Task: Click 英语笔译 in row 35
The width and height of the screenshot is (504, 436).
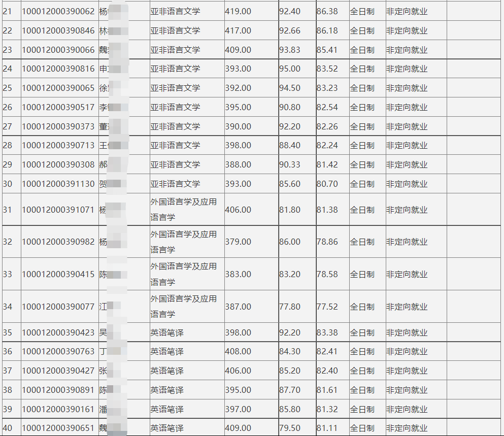Action: click(x=167, y=332)
